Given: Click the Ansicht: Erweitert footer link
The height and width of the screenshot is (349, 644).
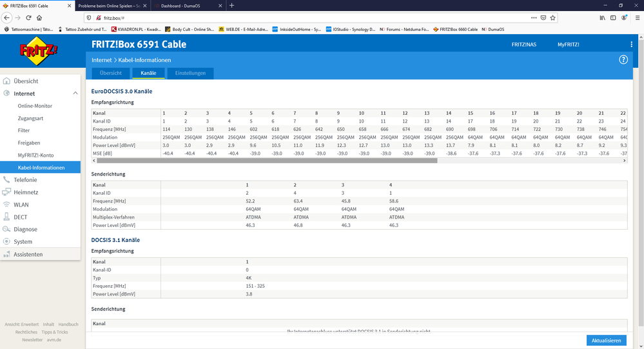Looking at the screenshot, I should (x=21, y=324).
